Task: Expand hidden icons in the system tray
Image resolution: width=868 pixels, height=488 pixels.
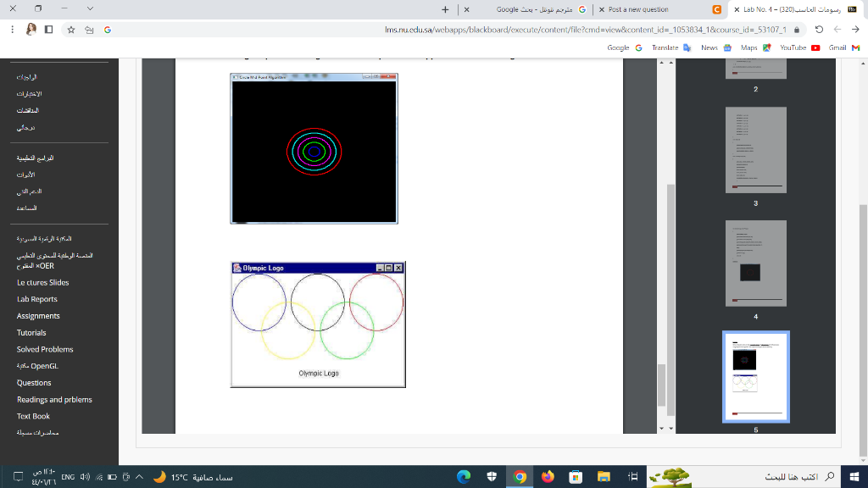Action: (139, 477)
